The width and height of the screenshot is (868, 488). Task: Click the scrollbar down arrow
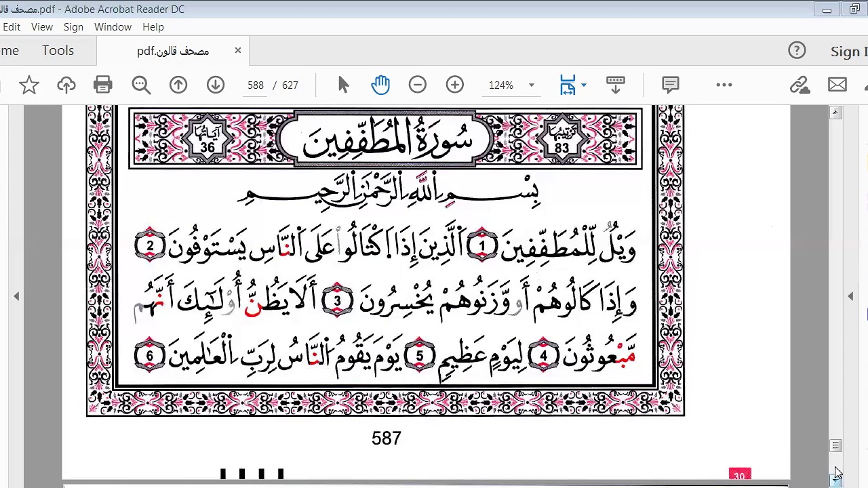pyautogui.click(x=835, y=480)
